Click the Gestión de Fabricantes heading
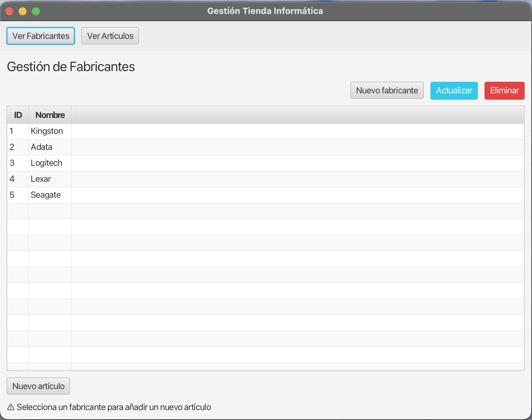 71,67
